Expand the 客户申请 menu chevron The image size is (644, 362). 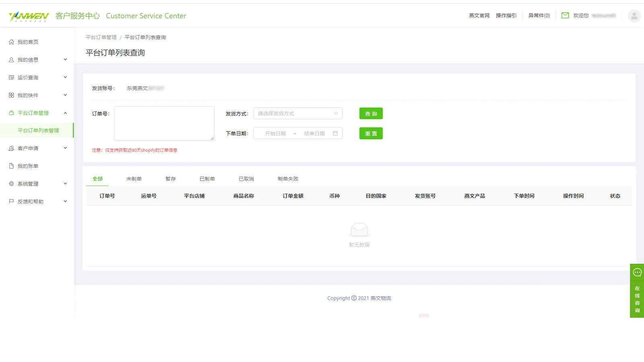65,148
